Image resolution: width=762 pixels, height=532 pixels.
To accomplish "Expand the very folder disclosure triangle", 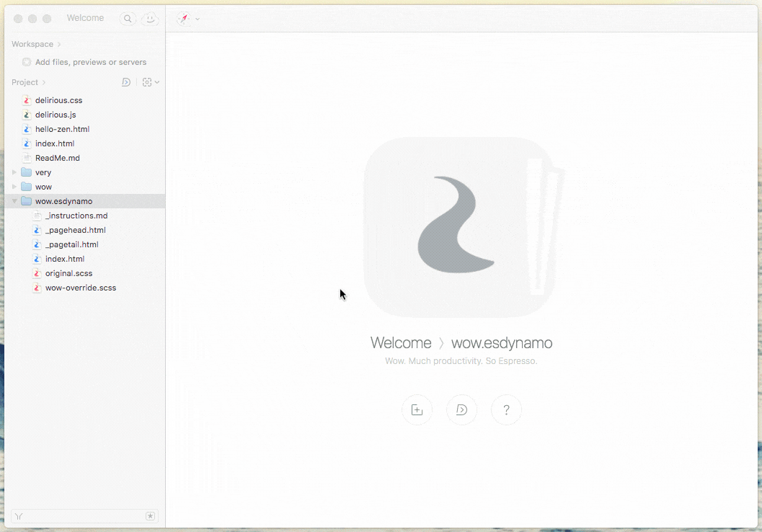I will pyautogui.click(x=14, y=172).
